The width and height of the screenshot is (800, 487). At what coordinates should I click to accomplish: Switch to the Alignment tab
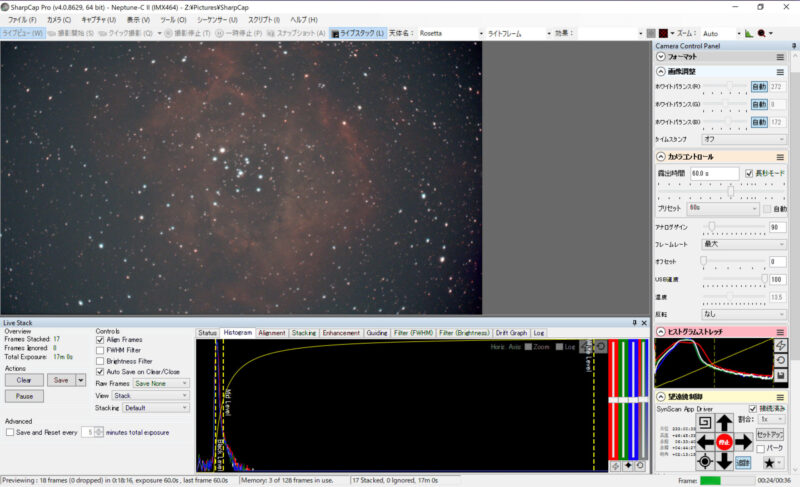[x=271, y=333]
